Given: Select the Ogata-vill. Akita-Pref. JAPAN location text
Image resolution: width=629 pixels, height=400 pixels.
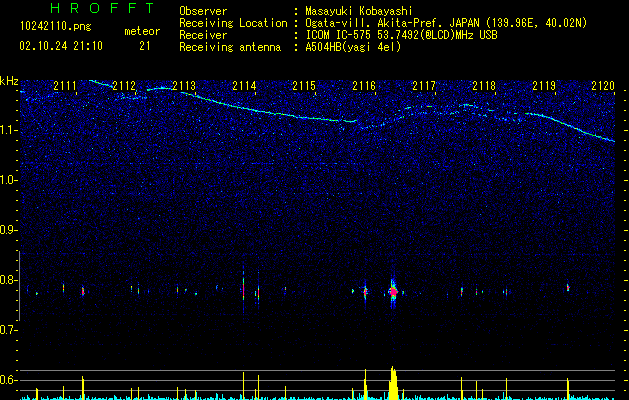Looking at the screenshot, I should tap(446, 23).
